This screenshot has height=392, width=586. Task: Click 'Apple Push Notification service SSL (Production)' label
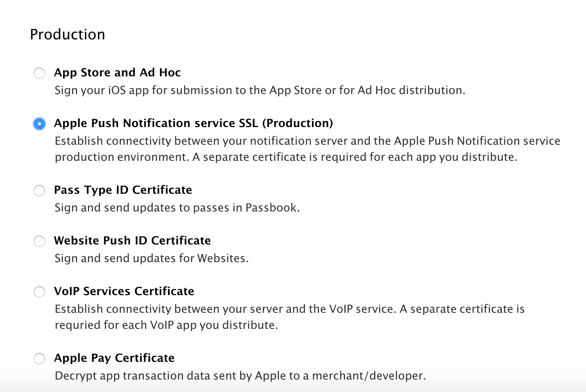point(194,123)
